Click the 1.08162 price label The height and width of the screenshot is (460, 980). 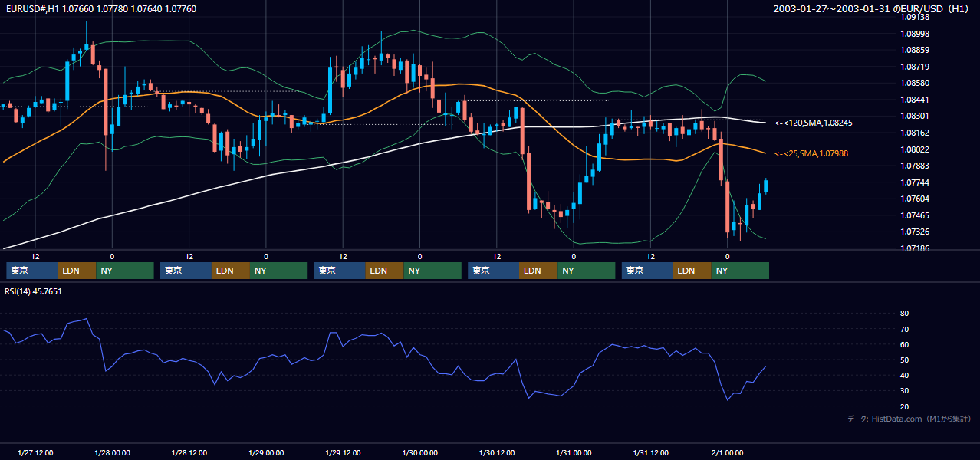(915, 133)
